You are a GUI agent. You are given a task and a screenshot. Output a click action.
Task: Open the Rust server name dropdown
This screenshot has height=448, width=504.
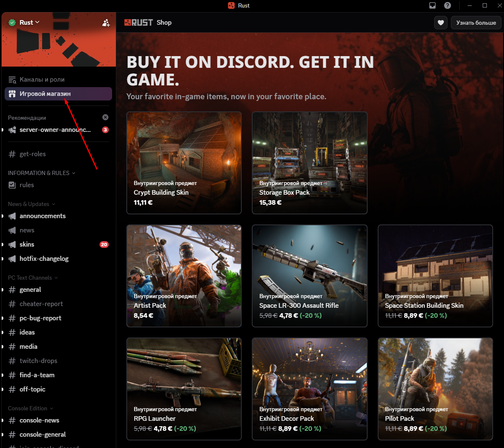click(x=30, y=22)
